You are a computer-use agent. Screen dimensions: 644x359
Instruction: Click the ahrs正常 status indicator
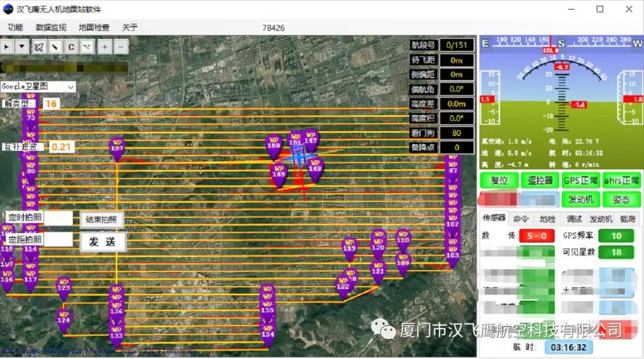pyautogui.click(x=621, y=179)
